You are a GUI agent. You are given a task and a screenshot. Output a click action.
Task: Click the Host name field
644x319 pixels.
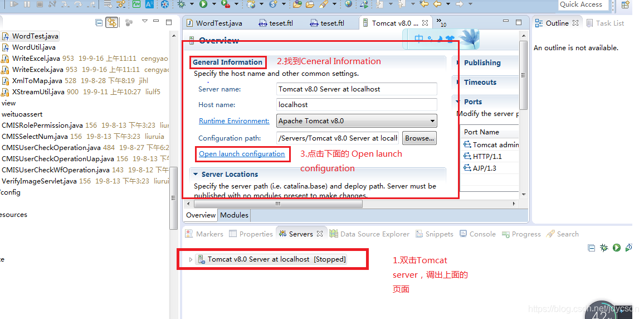tap(357, 104)
